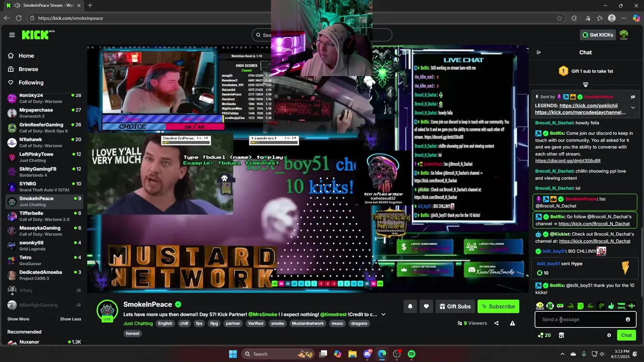Open user profile avatar menu

pyautogui.click(x=624, y=35)
